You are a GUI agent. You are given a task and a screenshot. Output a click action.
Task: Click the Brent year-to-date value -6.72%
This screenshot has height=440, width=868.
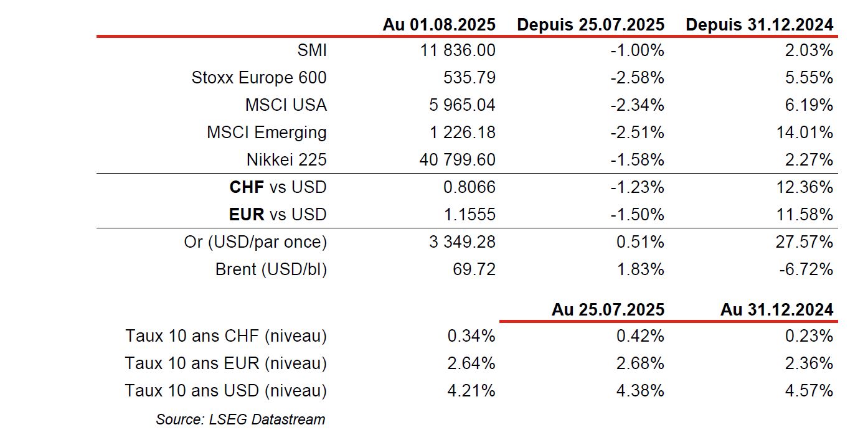(x=806, y=269)
